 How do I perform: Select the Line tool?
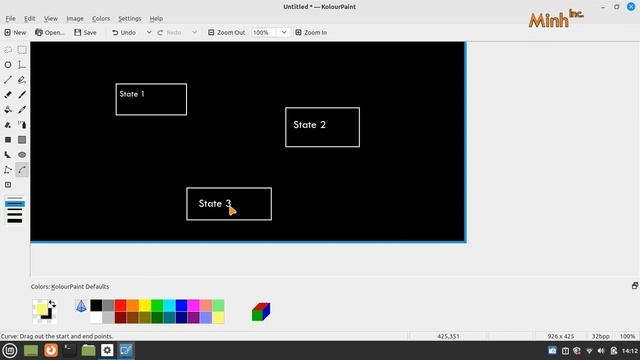(8, 80)
